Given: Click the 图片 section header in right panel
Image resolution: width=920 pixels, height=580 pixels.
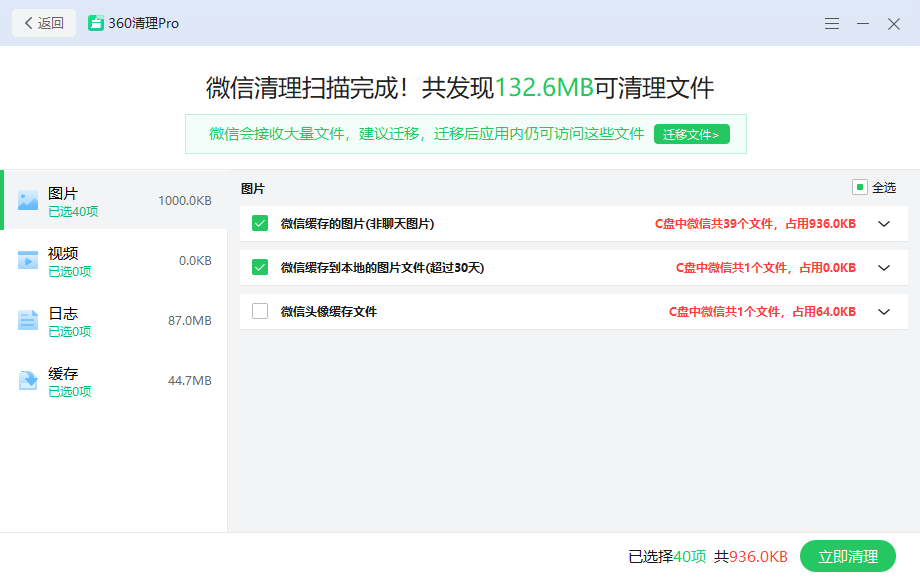Looking at the screenshot, I should [253, 189].
